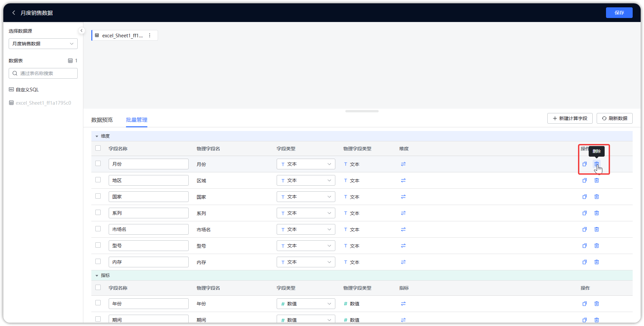Open field type dropdown for 型号

tap(306, 246)
